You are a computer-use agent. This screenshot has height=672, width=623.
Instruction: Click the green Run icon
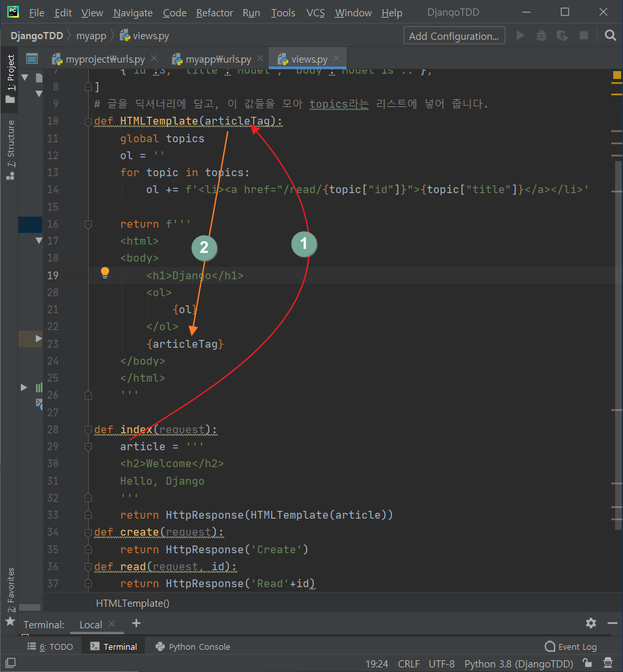click(x=520, y=35)
